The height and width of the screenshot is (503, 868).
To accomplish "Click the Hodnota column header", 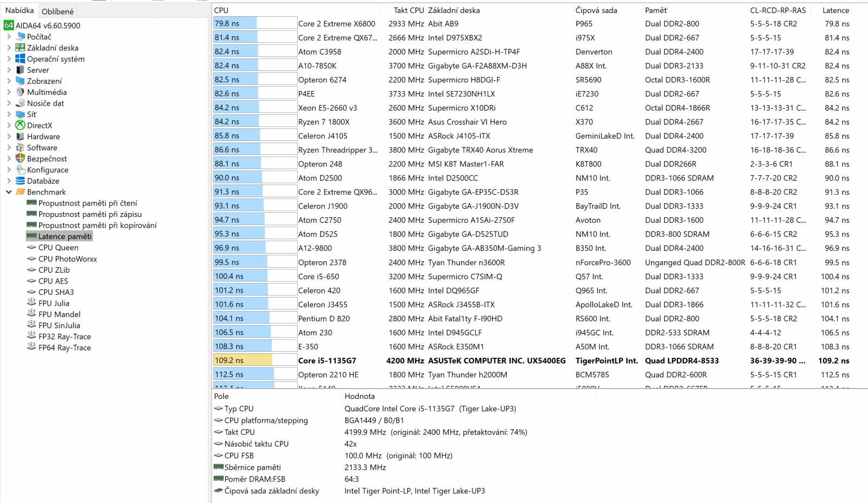I will [470, 396].
